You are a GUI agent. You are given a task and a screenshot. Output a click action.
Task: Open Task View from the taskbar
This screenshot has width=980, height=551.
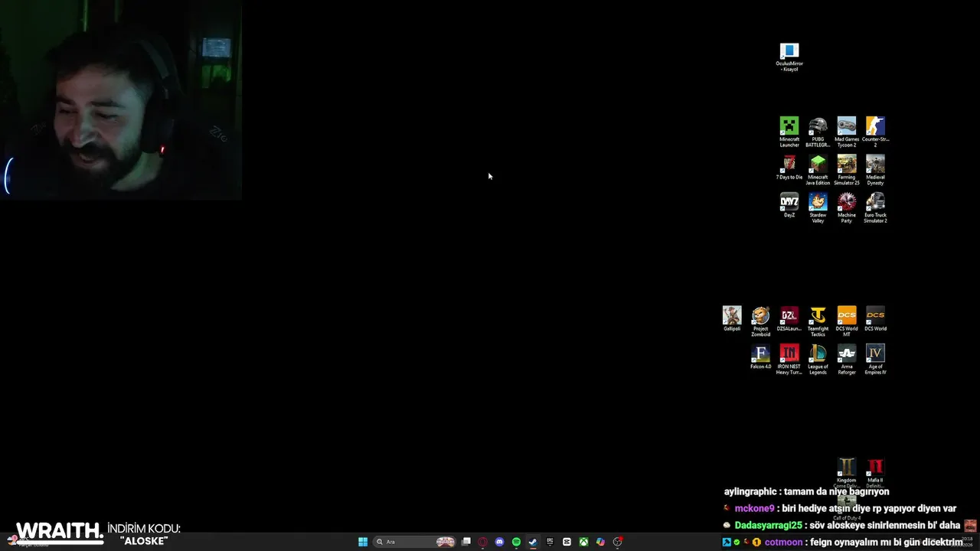[465, 542]
